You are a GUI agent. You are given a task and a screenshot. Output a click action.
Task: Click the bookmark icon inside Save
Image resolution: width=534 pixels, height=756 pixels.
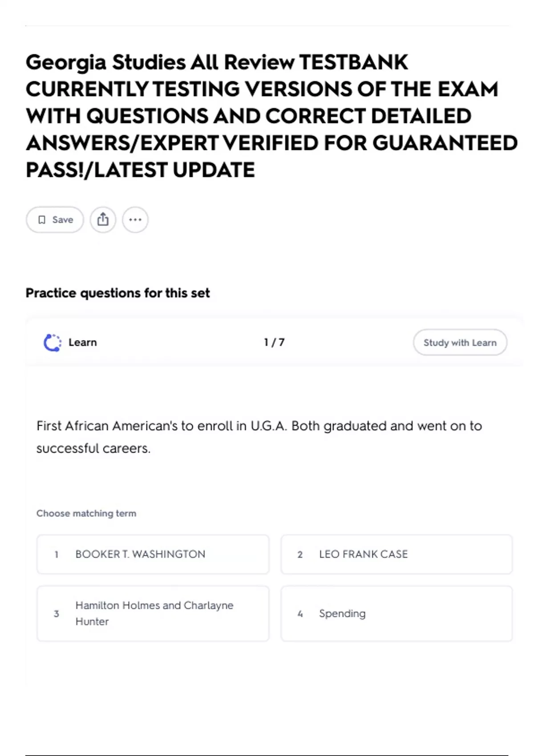42,220
